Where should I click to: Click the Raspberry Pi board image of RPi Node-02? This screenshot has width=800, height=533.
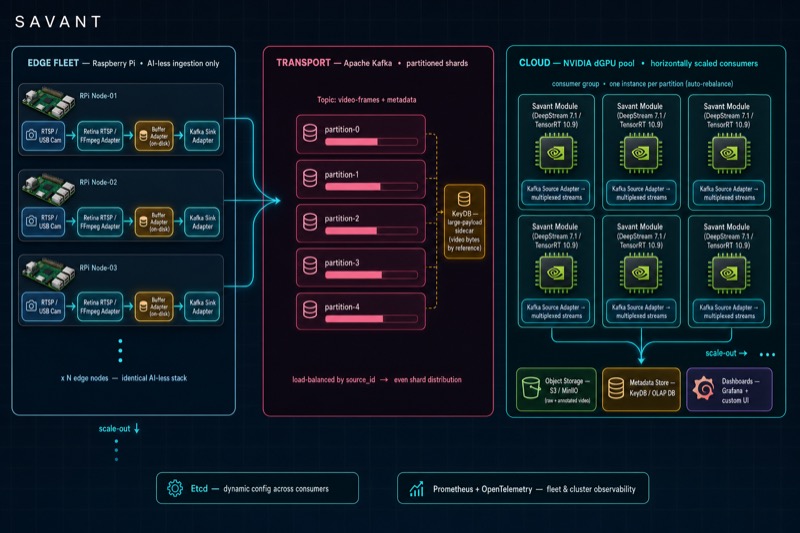(x=48, y=189)
